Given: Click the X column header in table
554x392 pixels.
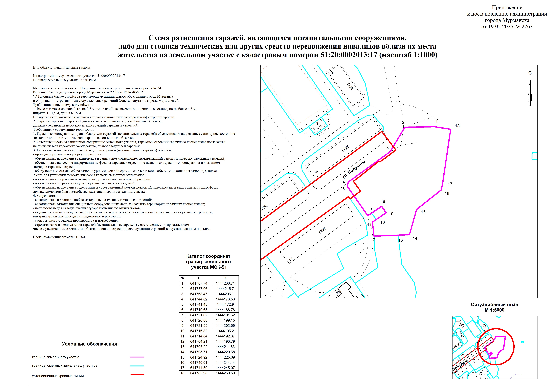Looking at the screenshot, I should 199,278.
